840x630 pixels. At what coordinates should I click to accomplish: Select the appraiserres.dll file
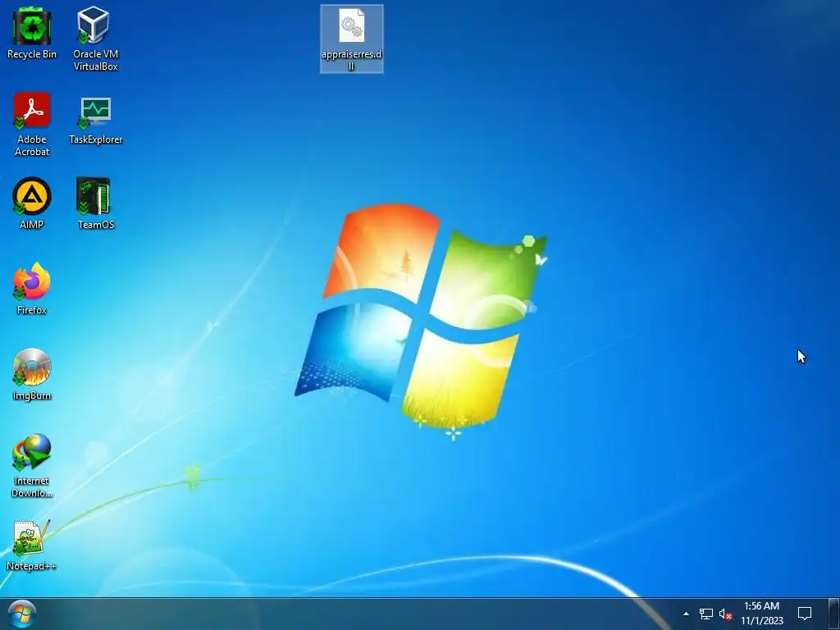coord(351,39)
